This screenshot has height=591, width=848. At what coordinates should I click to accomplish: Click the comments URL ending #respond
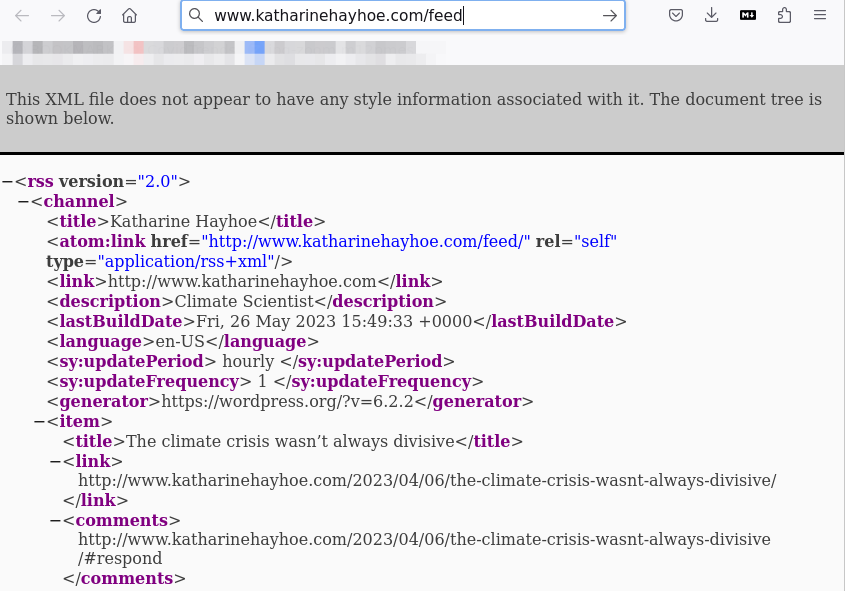click(x=425, y=548)
